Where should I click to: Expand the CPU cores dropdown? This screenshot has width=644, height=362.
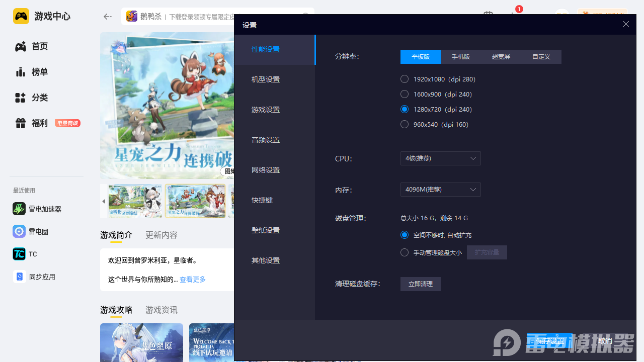(x=440, y=158)
